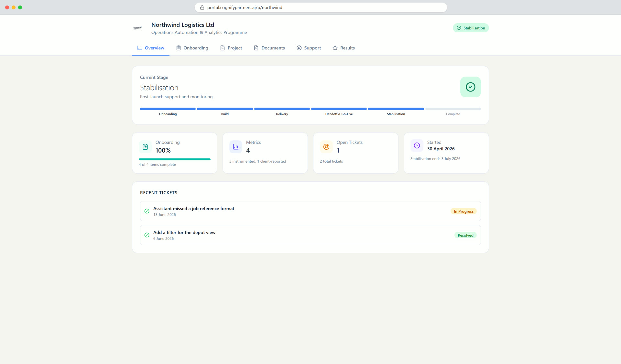
Task: Click the Onboarding 100% progress bar
Action: pos(175,159)
